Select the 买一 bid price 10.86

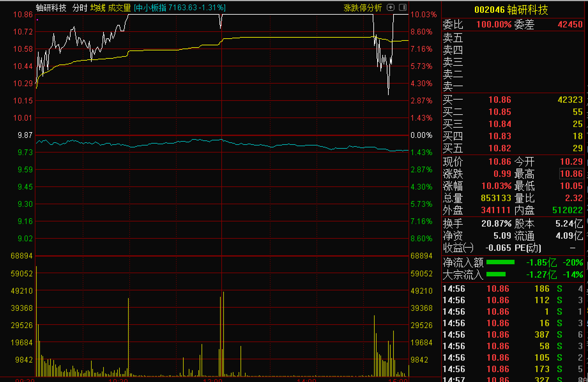(x=500, y=100)
